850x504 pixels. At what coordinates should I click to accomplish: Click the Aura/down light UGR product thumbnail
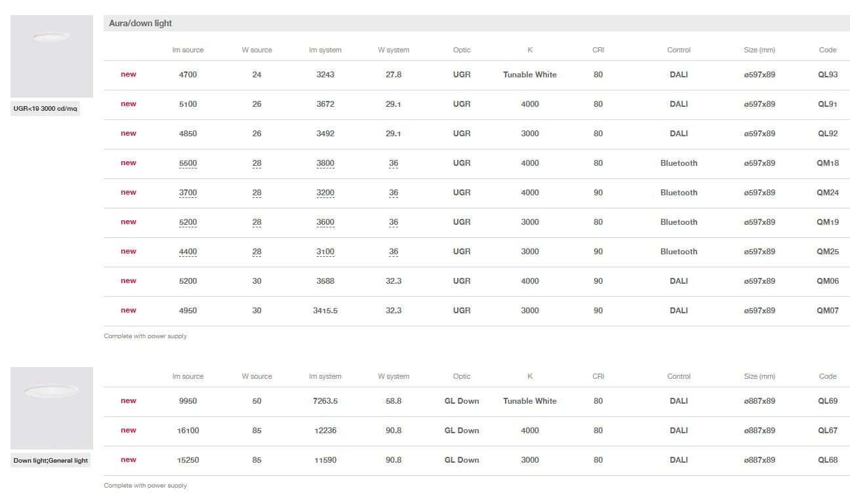pyautogui.click(x=51, y=56)
